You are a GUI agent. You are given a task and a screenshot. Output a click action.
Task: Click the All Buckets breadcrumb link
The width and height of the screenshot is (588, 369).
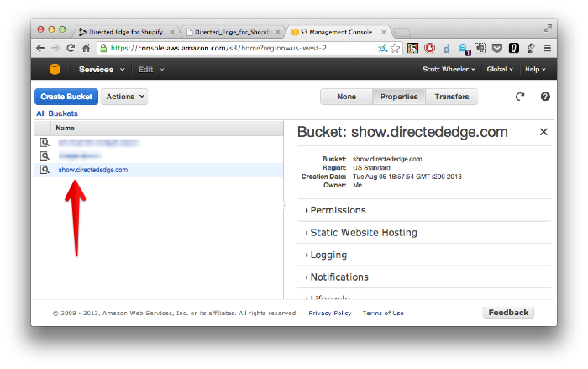pos(57,113)
